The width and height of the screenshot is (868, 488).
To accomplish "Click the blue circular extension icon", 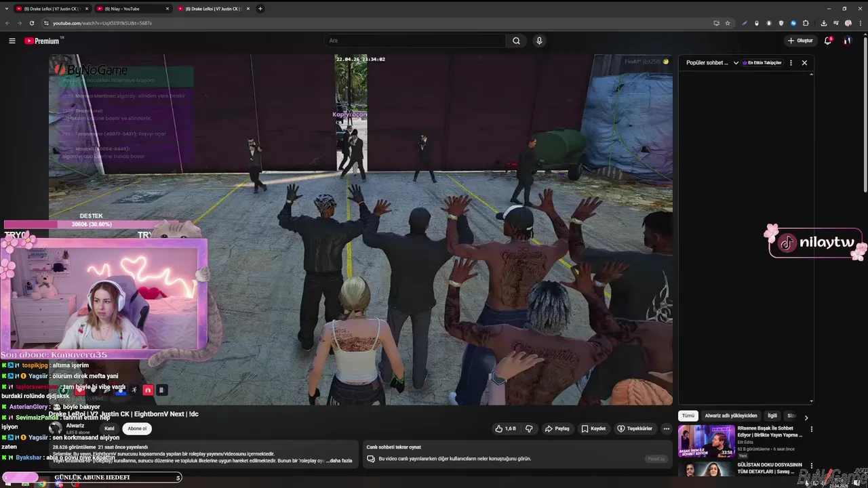I will [793, 23].
